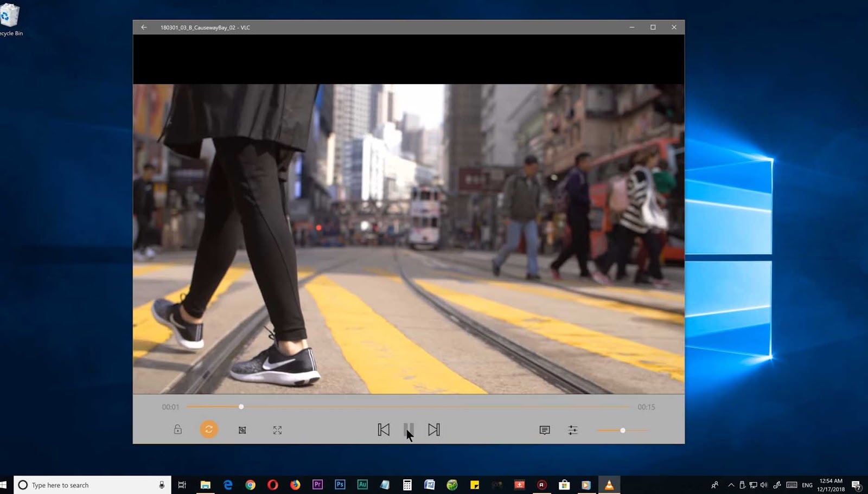Screen dimensions: 868x494
Task: Open the playback settings sliders icon
Action: [573, 430]
